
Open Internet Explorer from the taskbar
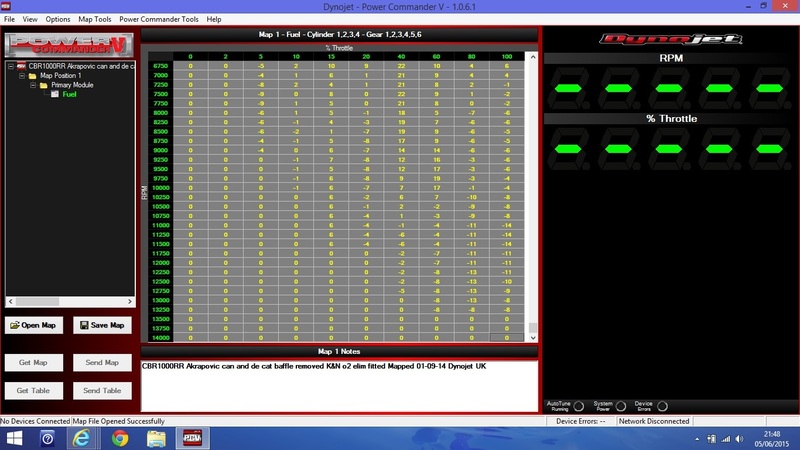[82, 438]
